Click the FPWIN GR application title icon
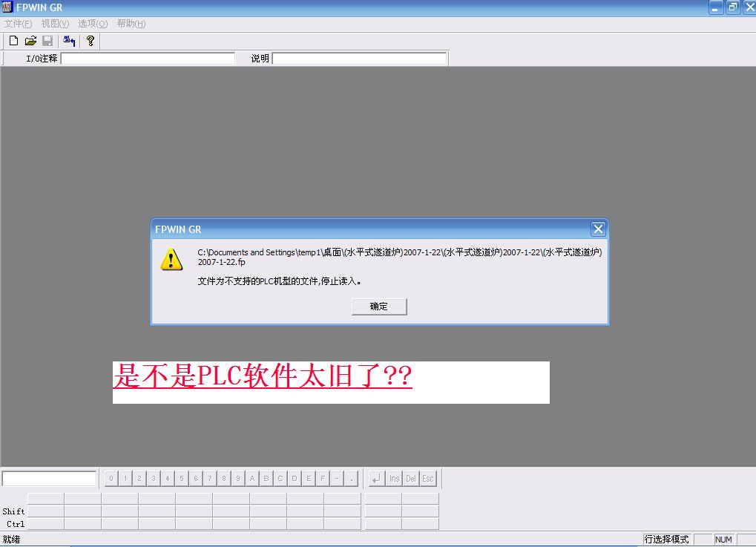This screenshot has height=547, width=756. 7,7
